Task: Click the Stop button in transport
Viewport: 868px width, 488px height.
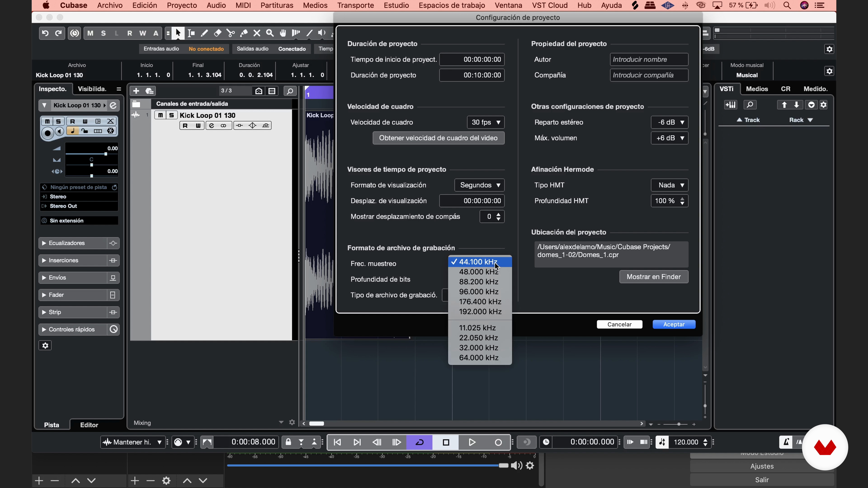Action: pos(446,442)
